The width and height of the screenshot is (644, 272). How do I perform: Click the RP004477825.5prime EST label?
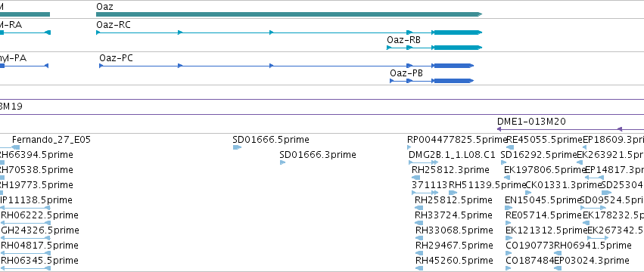[457, 140]
